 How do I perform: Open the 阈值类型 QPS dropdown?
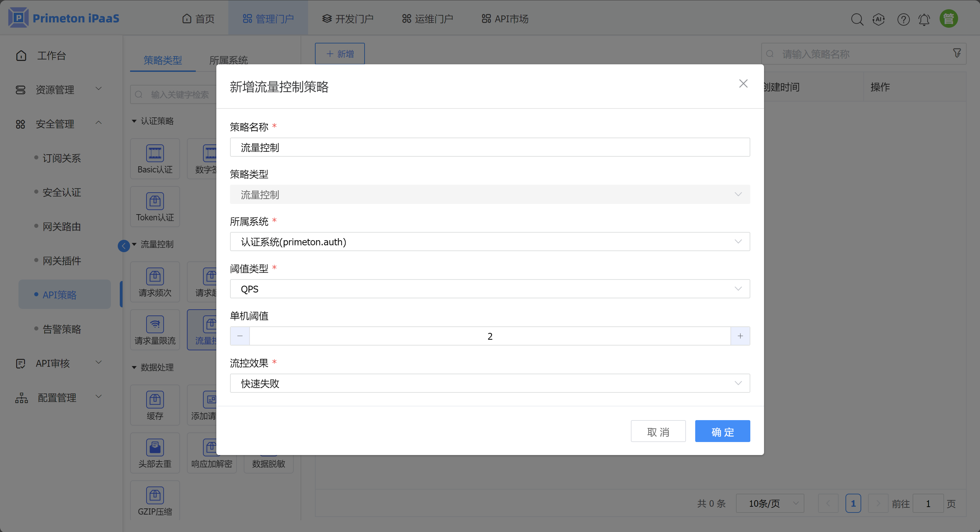[x=489, y=289]
